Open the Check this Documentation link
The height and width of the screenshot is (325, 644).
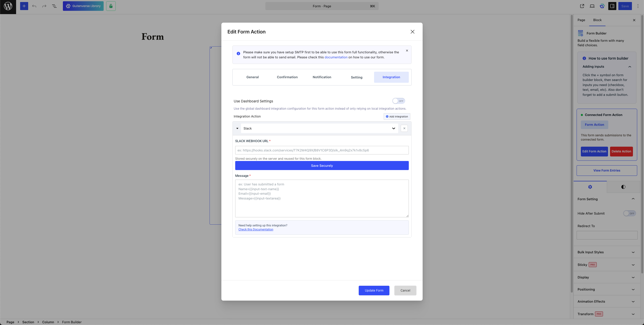[x=256, y=229]
